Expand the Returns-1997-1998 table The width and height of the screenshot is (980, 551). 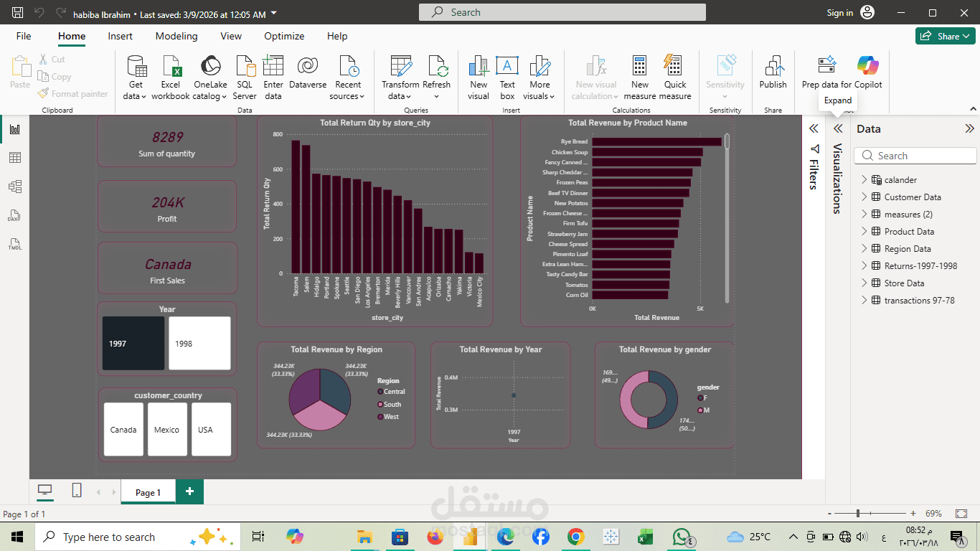coord(864,266)
